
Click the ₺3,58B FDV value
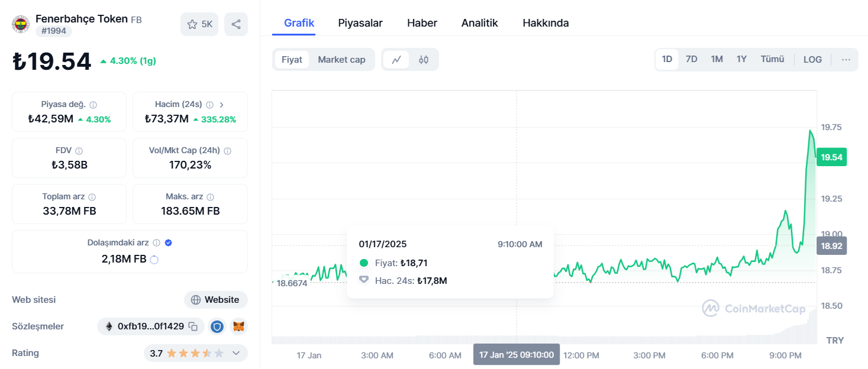(69, 165)
